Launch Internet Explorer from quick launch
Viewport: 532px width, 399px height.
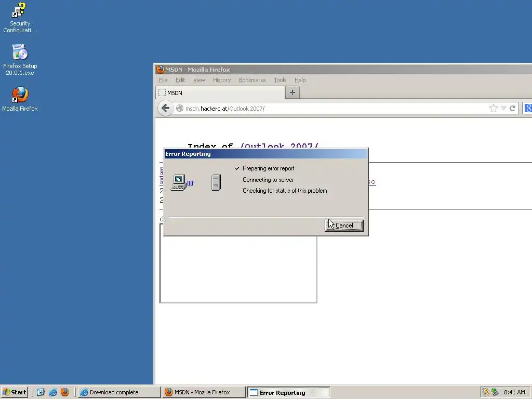pyautogui.click(x=53, y=392)
